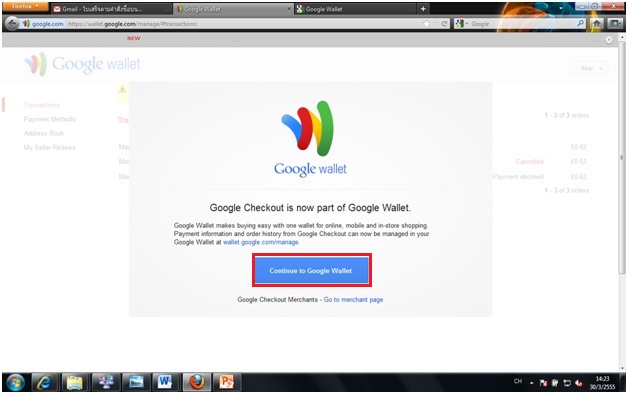Open Address Book in the sidebar
Image resolution: width=628 pixels, height=394 pixels.
(x=44, y=133)
